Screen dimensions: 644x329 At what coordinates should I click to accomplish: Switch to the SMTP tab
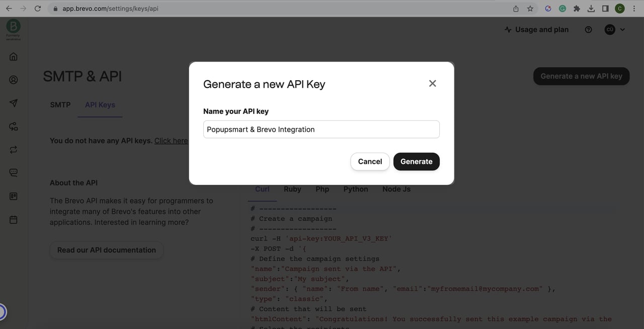tap(60, 105)
